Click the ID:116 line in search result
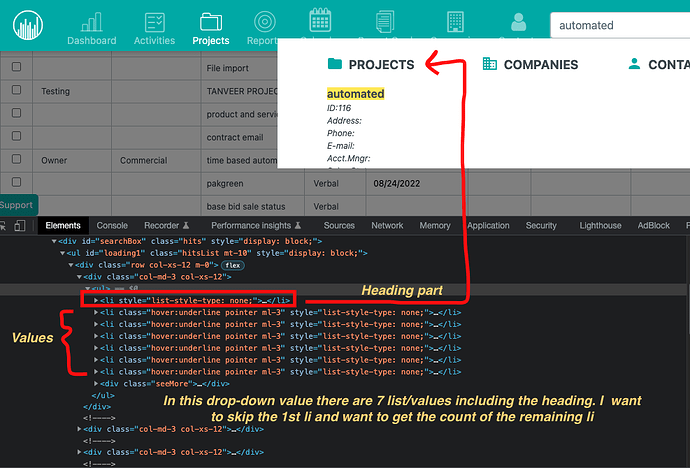Screen dimensions: 690x468 339,108
